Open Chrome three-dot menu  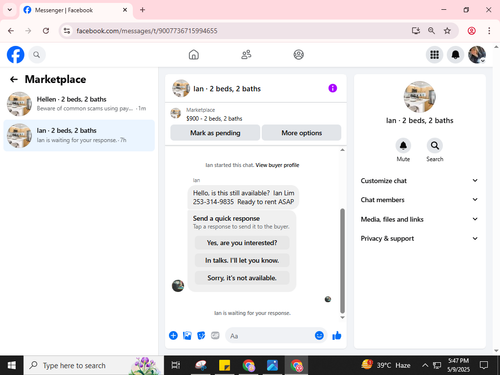[489, 31]
